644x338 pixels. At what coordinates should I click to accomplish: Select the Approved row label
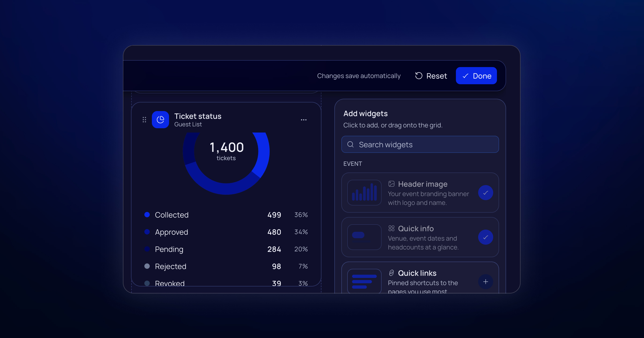click(x=171, y=232)
